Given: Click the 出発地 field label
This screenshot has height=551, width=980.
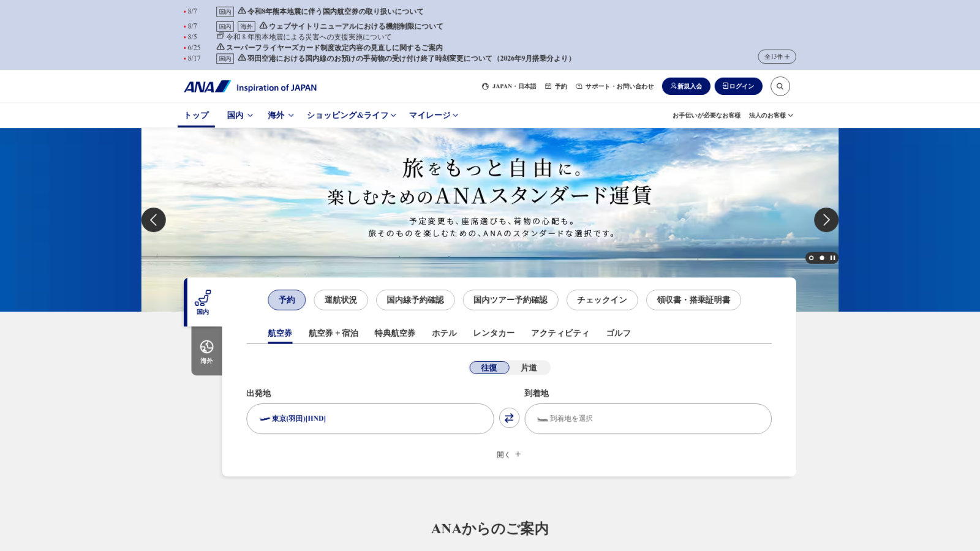Looking at the screenshot, I should (258, 393).
